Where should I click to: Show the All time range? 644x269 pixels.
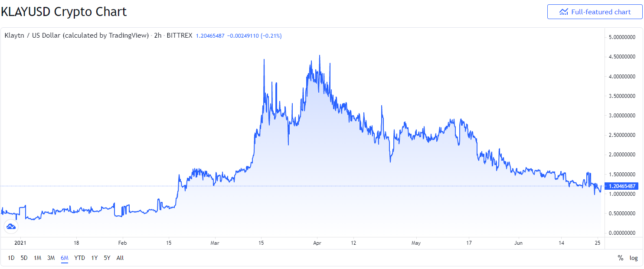click(120, 258)
